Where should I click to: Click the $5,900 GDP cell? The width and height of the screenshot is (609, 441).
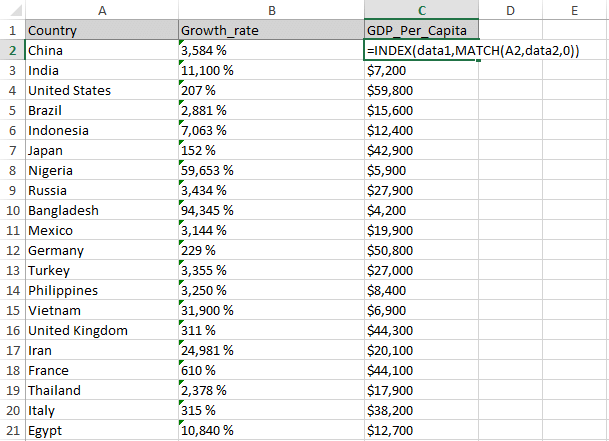pos(421,170)
